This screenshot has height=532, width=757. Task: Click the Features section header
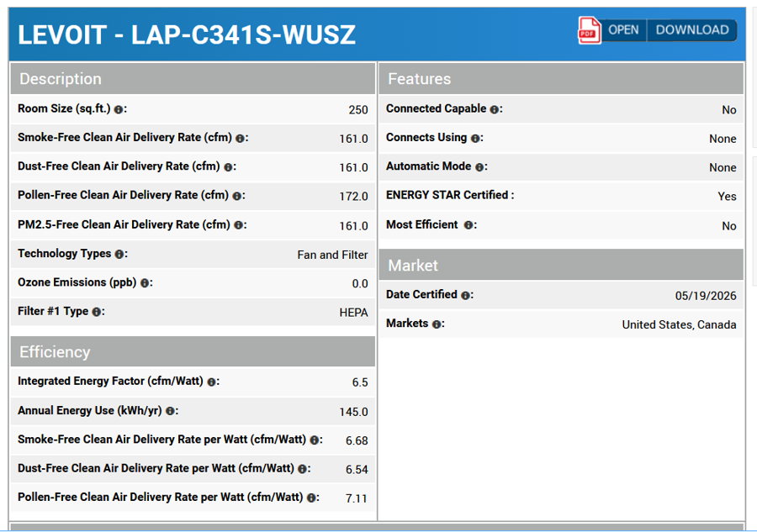561,79
